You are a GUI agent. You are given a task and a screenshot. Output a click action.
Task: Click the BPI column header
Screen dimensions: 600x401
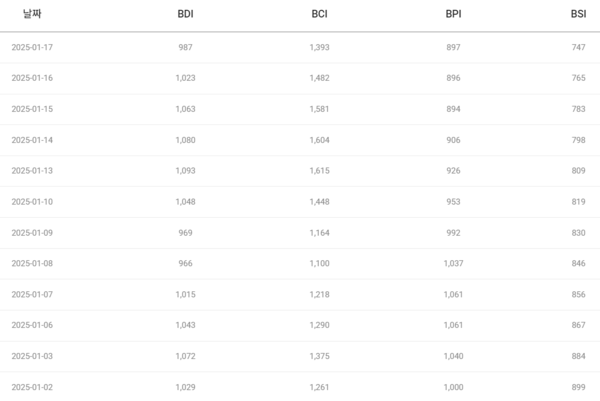454,15
